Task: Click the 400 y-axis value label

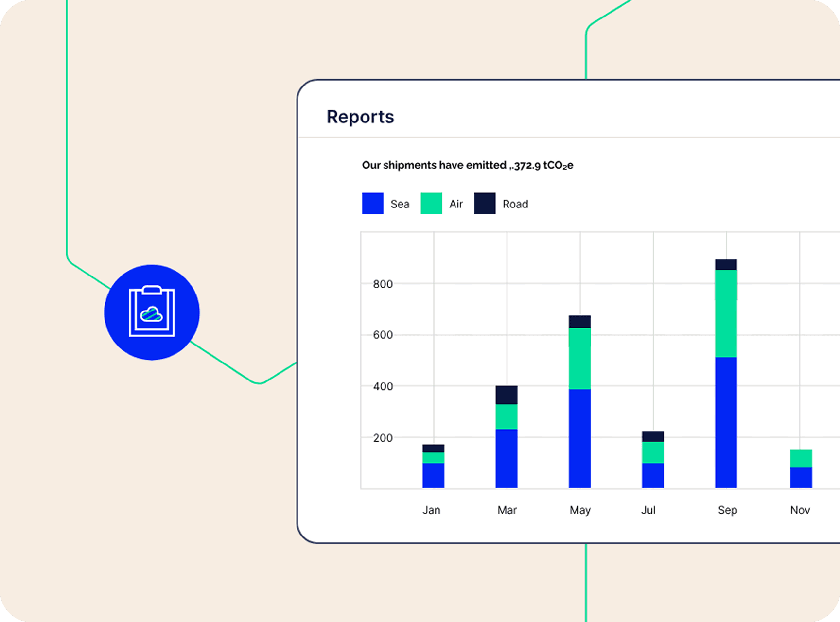Action: click(383, 386)
